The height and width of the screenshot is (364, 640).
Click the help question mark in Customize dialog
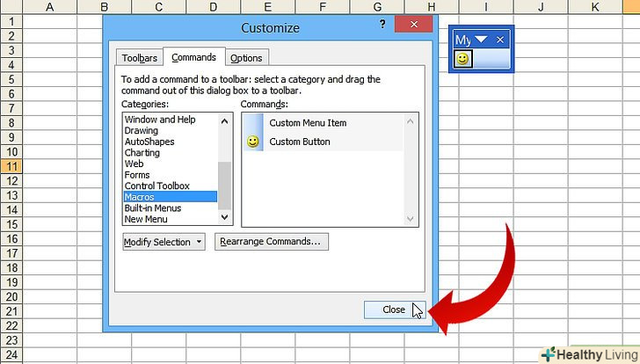click(382, 24)
